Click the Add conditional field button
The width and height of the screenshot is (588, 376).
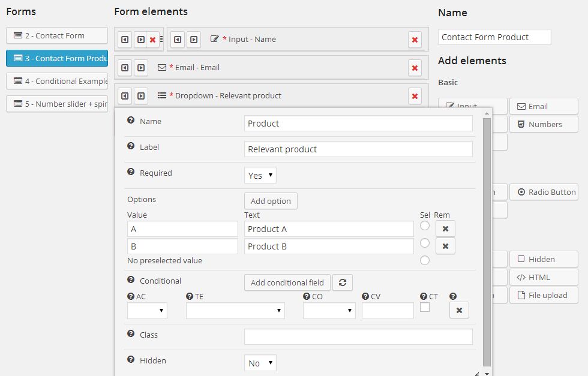[287, 282]
